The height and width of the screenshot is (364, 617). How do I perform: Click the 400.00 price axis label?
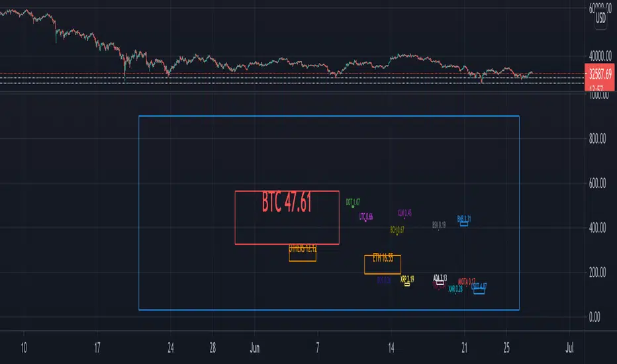(x=597, y=228)
